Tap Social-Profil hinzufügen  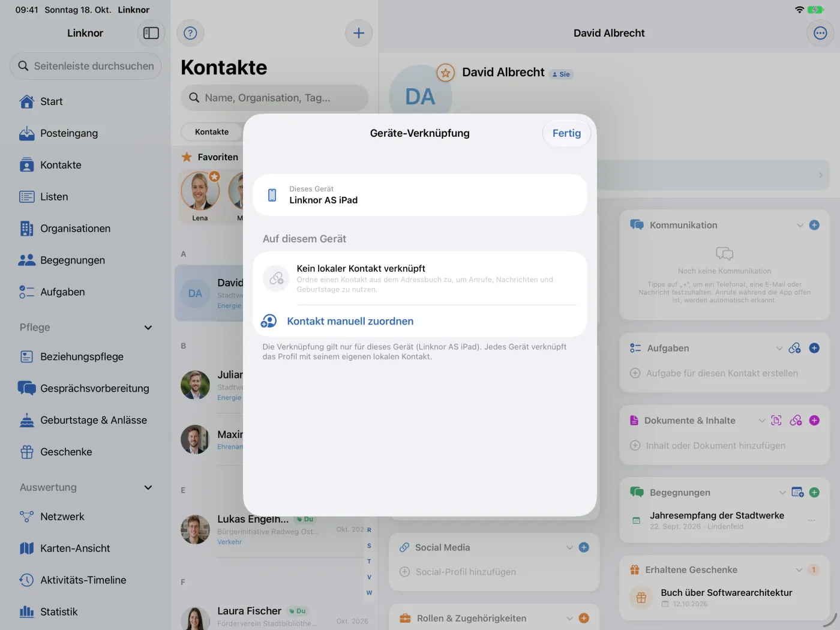466,572
